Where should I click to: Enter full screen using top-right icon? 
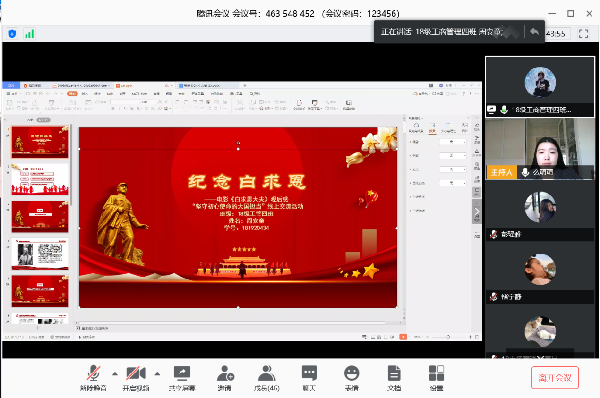(x=583, y=34)
